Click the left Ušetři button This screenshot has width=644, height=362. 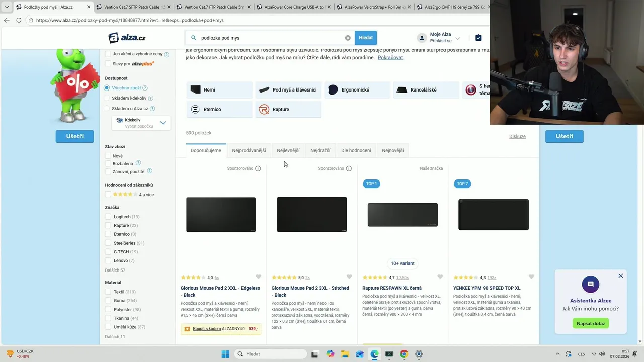pos(74,136)
